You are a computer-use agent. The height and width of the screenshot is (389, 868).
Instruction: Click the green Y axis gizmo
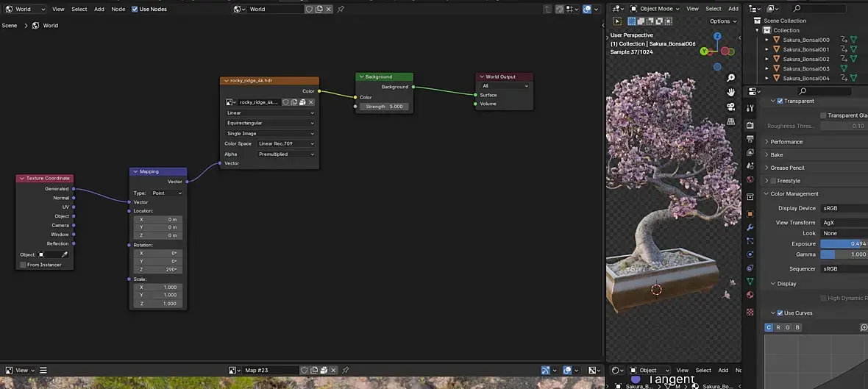pyautogui.click(x=704, y=51)
